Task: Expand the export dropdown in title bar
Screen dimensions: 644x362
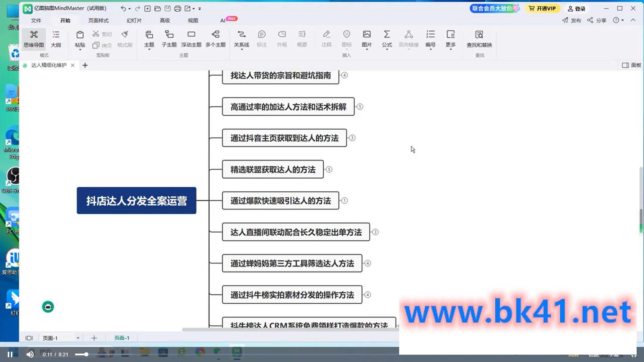Action: tap(194, 9)
